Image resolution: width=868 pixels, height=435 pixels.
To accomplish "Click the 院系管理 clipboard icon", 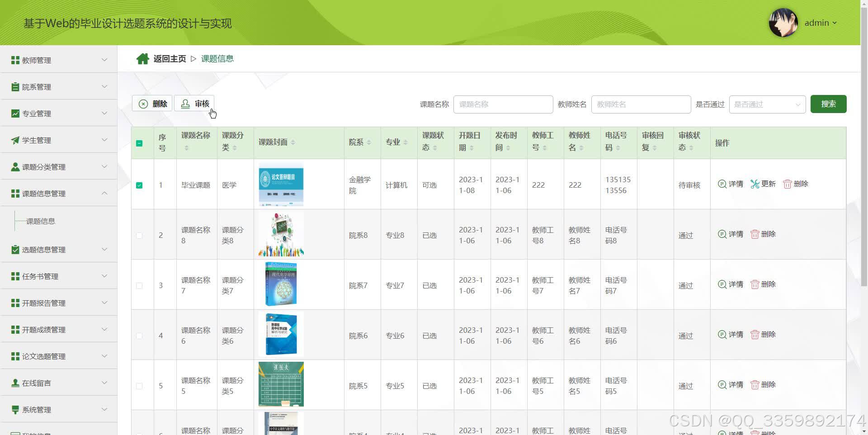I will click(15, 87).
